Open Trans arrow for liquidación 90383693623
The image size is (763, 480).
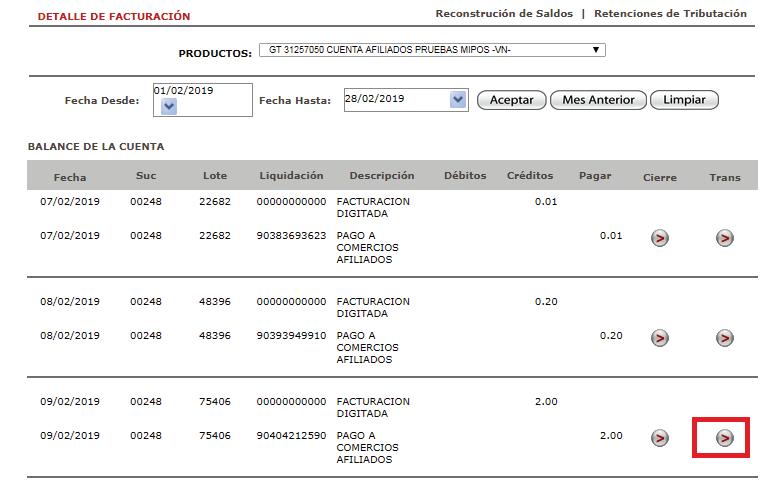[725, 238]
